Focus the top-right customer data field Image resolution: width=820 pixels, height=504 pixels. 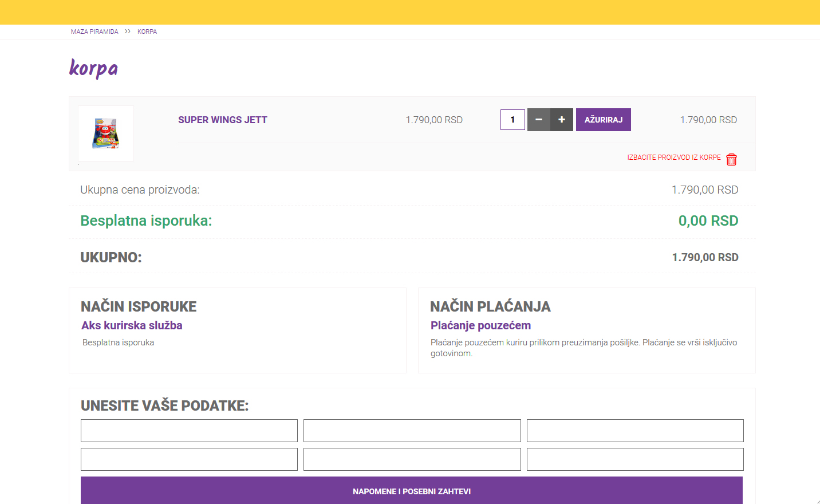[x=635, y=431]
